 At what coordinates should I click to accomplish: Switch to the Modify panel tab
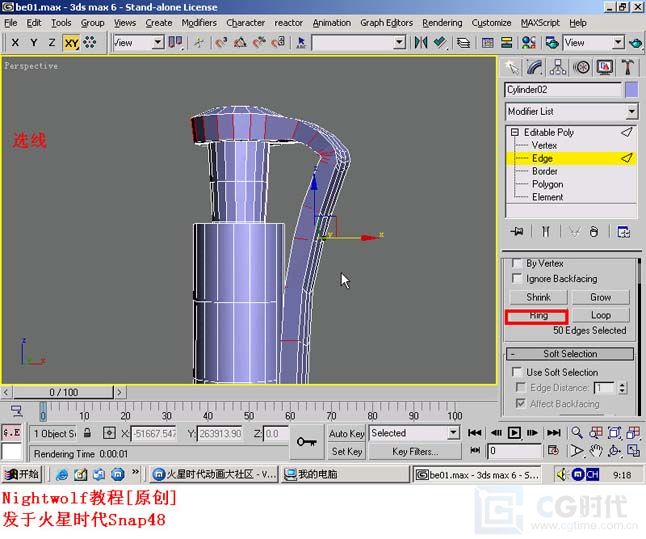(535, 68)
